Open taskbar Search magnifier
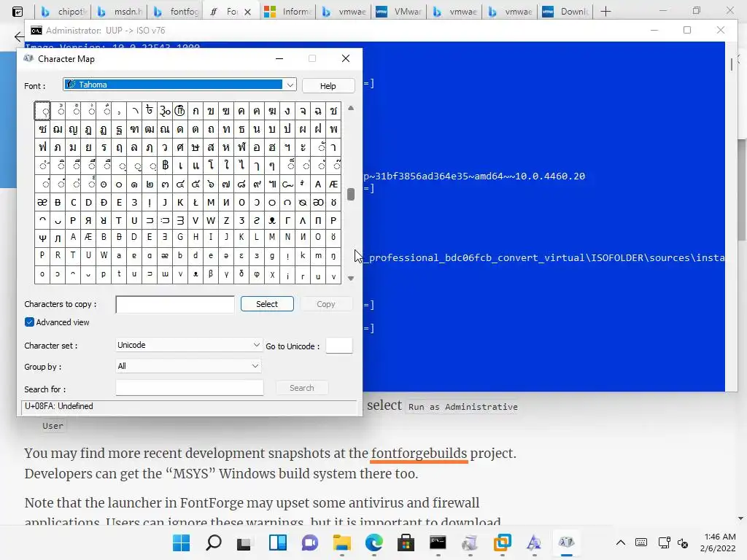 pos(214,542)
